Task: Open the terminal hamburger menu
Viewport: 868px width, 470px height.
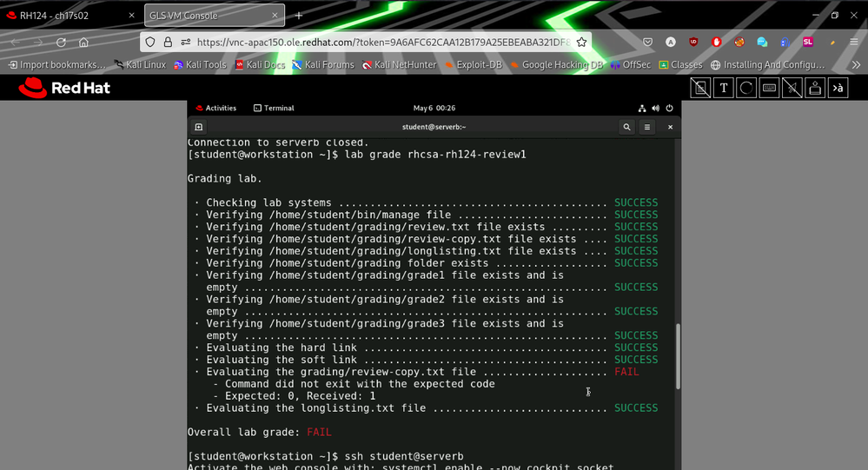Action: [647, 127]
